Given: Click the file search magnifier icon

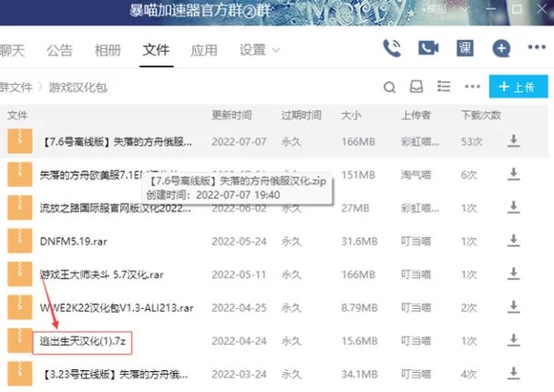Looking at the screenshot, I should 389,87.
